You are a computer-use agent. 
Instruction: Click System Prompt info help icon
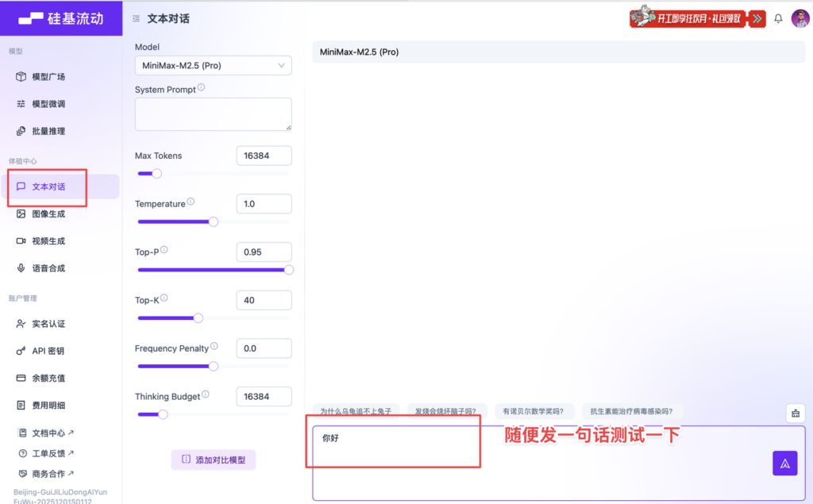201,88
